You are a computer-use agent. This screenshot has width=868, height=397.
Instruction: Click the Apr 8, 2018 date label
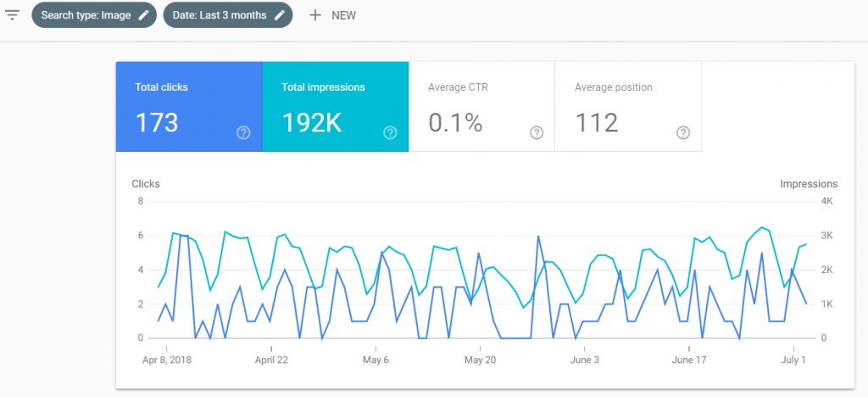166,360
